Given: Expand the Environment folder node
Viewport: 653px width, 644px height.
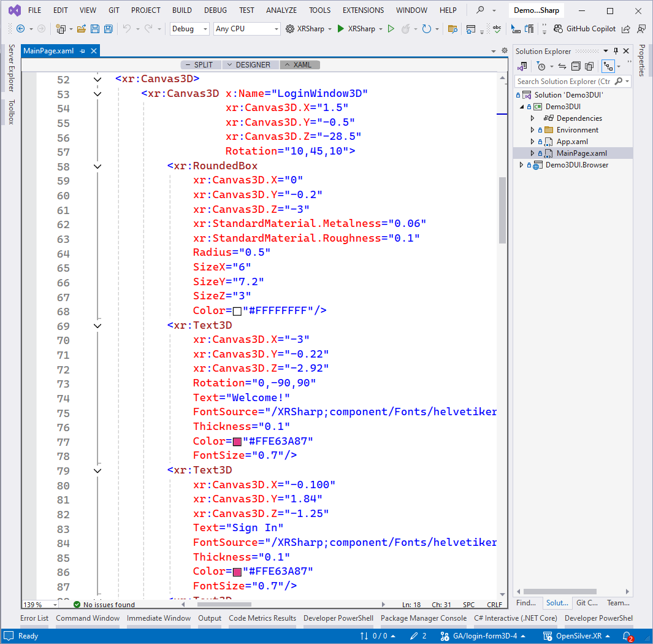Looking at the screenshot, I should pyautogui.click(x=532, y=130).
